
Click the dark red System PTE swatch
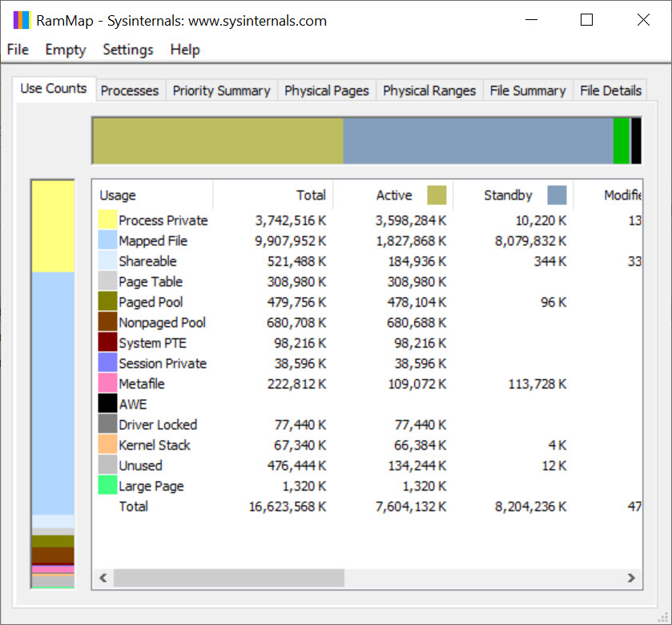coord(107,342)
